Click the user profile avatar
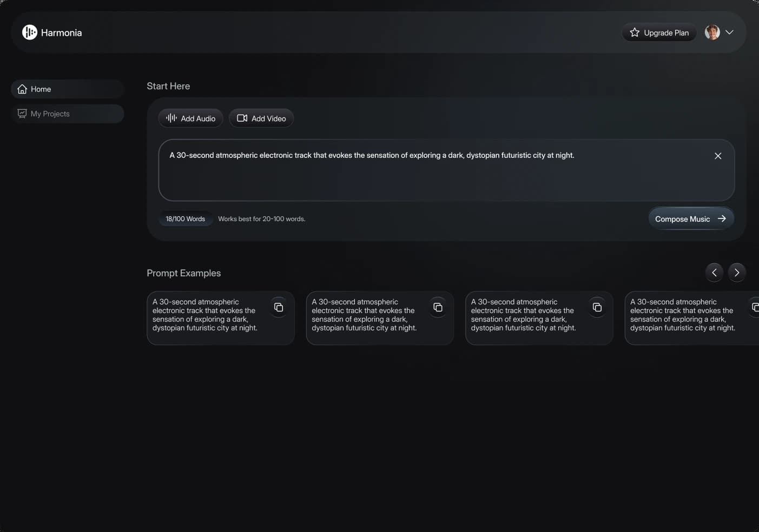Screen dimensions: 759x532 pos(712,32)
